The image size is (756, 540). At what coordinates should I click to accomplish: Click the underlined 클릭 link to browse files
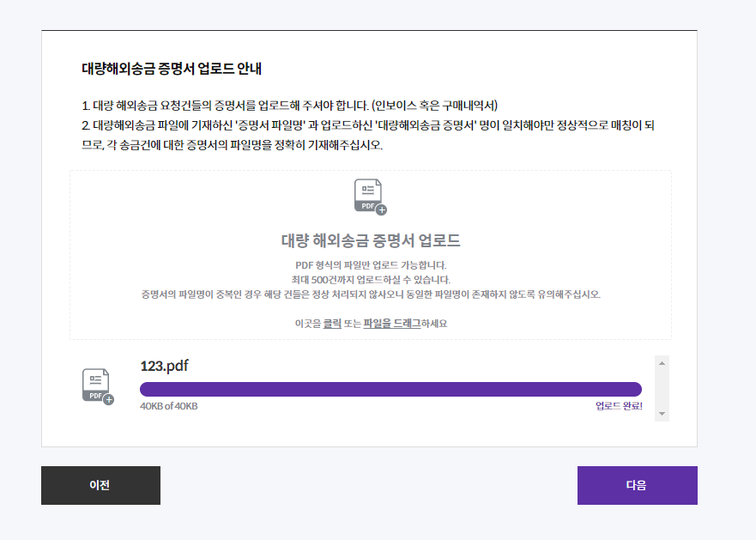tap(332, 324)
